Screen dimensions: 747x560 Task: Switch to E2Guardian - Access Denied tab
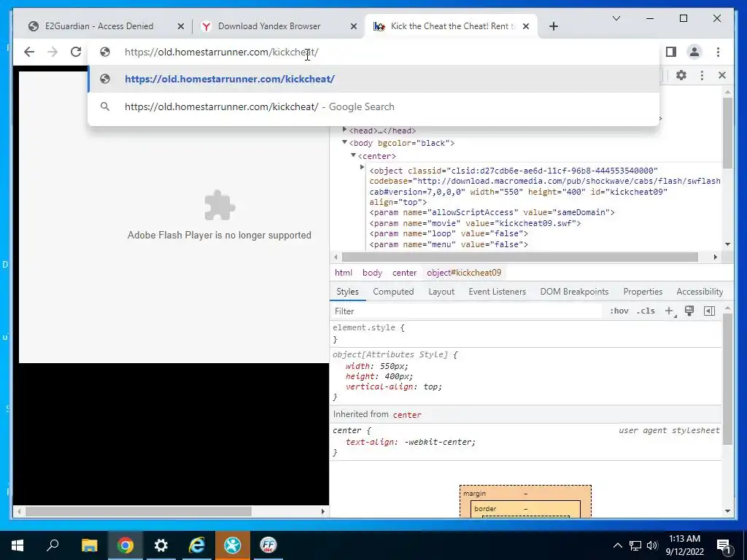(x=99, y=26)
